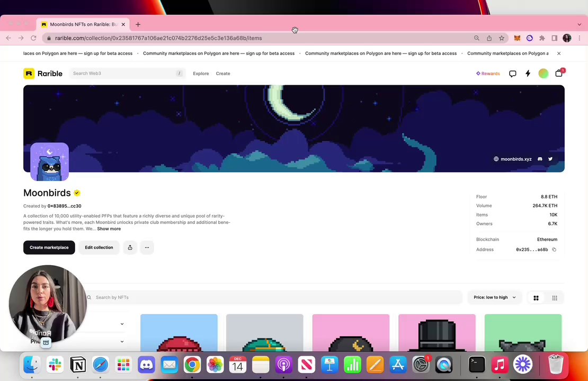The width and height of the screenshot is (588, 381).
Task: Open the Discord icon on the banner
Action: 540,159
